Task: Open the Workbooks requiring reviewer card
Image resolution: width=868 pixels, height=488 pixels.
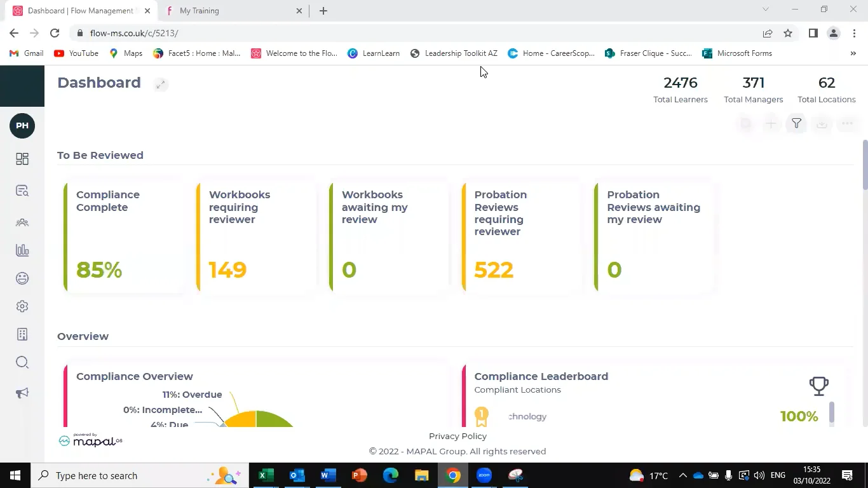Action: tap(256, 237)
